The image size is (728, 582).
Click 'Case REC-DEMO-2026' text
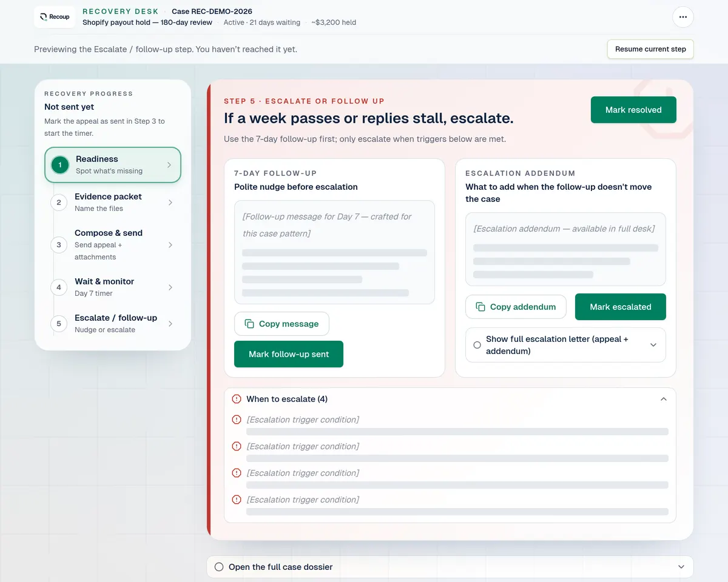point(212,12)
